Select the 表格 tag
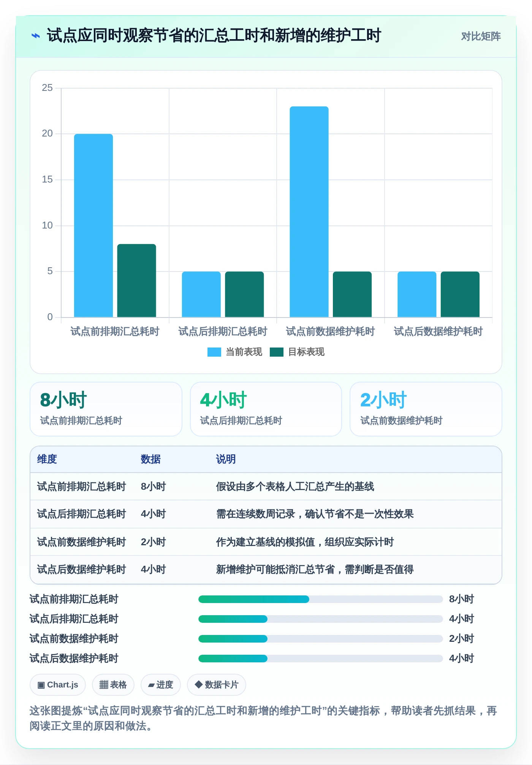532x765 pixels. [x=113, y=685]
